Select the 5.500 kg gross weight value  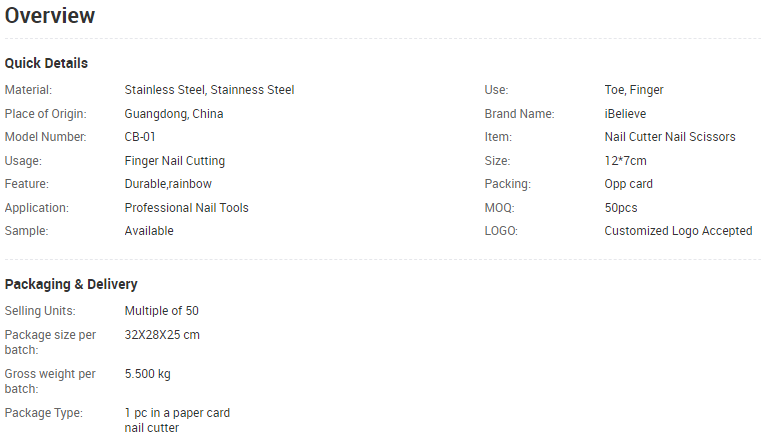click(x=148, y=374)
